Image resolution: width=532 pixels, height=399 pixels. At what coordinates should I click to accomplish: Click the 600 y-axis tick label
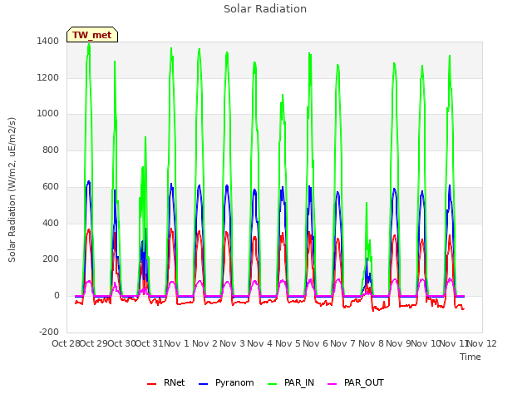pyautogui.click(x=51, y=186)
